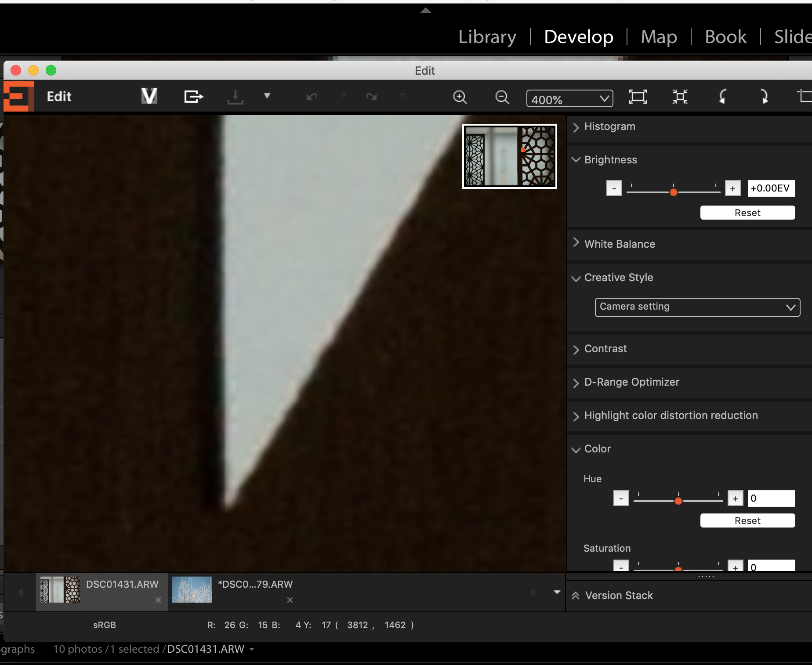Open the Creative Style dropdown
This screenshot has width=812, height=665.
(697, 307)
